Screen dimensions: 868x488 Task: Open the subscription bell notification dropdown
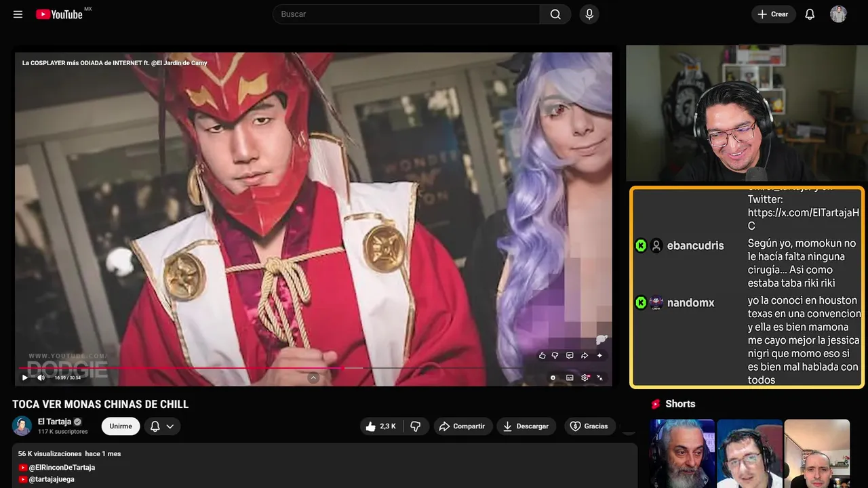(x=162, y=426)
